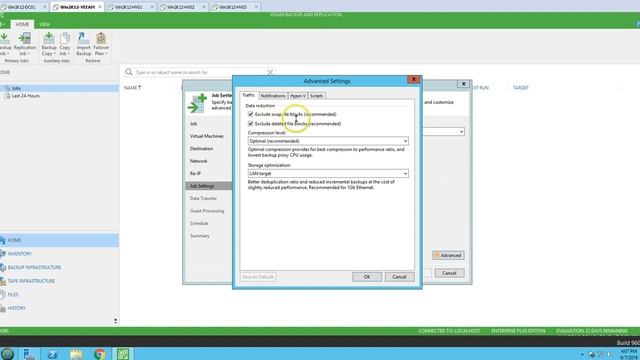Open Server Manager from the taskbar
Image resolution: width=640 pixels, height=360 pixels.
pos(29,353)
